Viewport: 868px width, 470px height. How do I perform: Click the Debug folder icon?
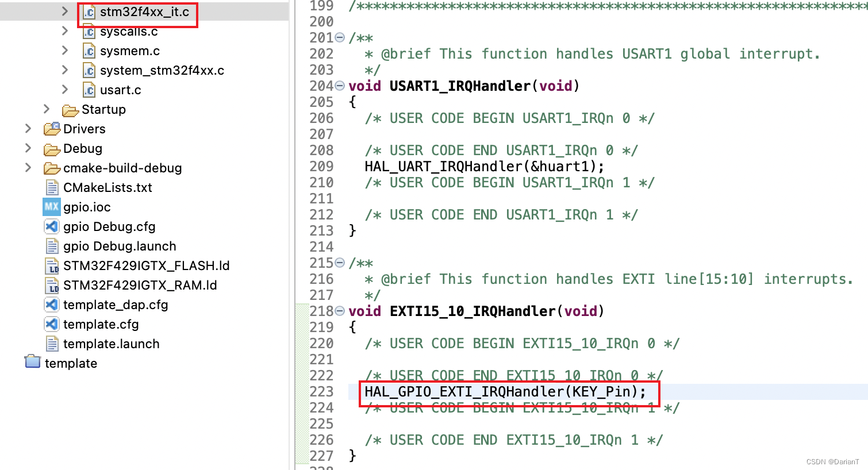tap(52, 149)
